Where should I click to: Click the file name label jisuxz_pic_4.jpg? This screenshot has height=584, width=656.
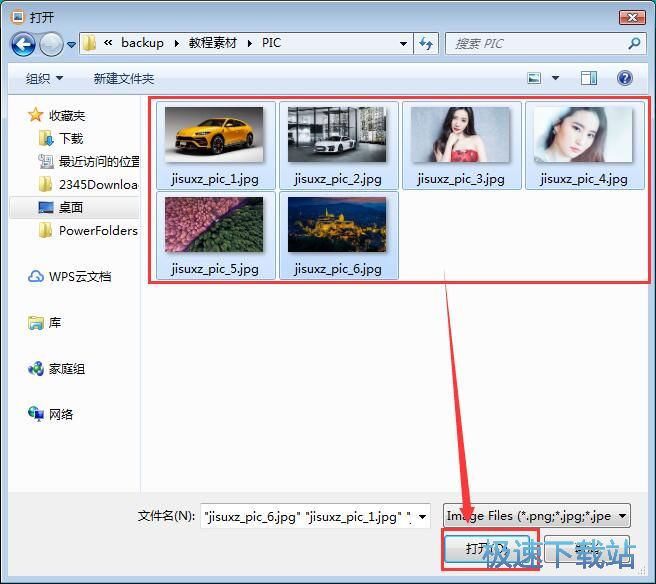[584, 179]
